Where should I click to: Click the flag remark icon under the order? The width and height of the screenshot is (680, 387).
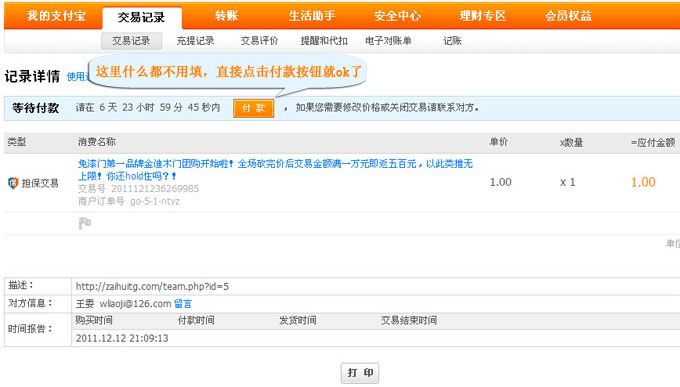pos(85,223)
